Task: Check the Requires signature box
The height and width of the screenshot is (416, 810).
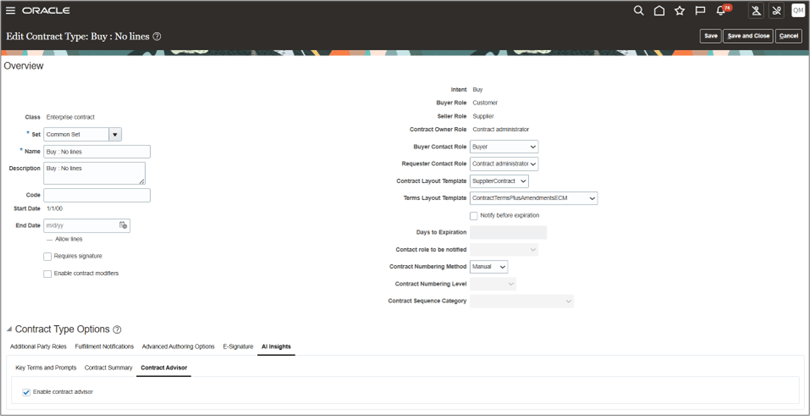Action: click(48, 256)
